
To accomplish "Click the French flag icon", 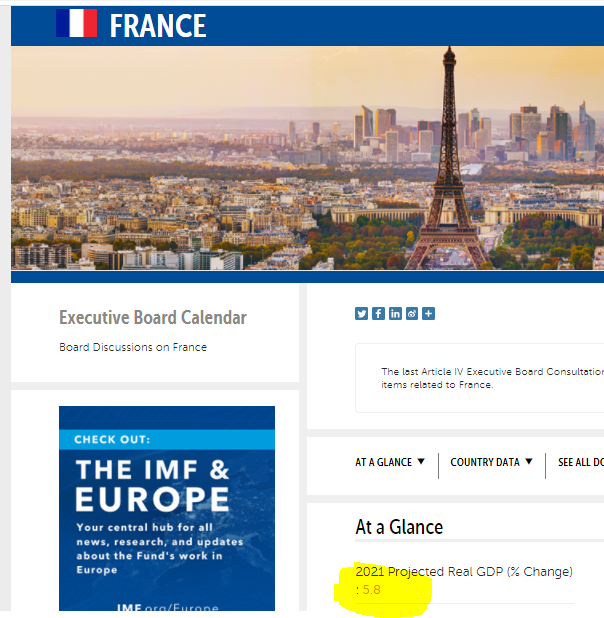I will [76, 24].
